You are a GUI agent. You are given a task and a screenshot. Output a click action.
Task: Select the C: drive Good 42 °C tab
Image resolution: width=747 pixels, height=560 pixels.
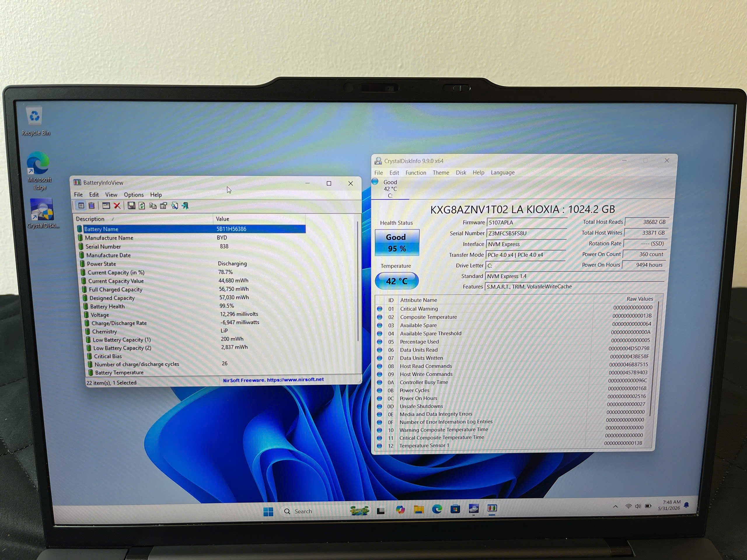390,189
